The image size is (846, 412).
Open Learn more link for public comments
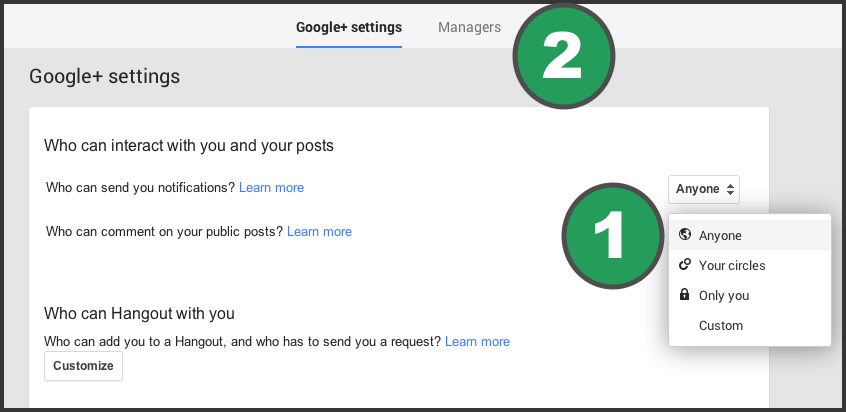point(319,232)
